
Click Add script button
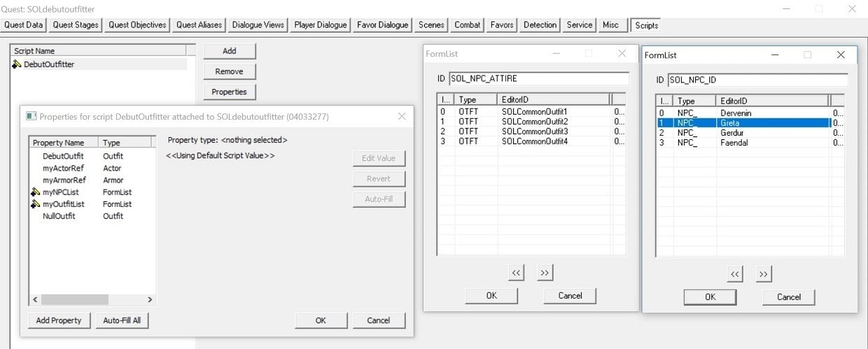click(x=230, y=51)
